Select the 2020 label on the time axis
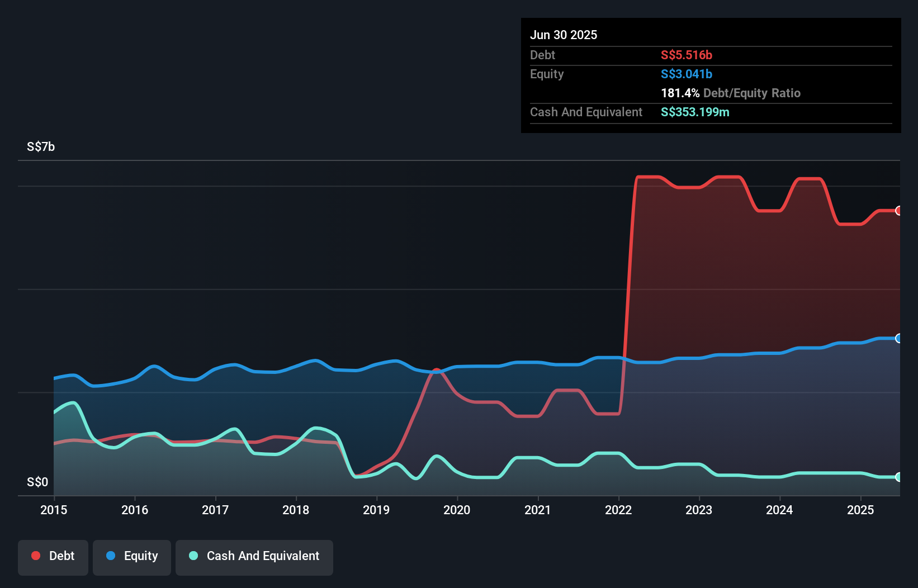 click(x=457, y=510)
